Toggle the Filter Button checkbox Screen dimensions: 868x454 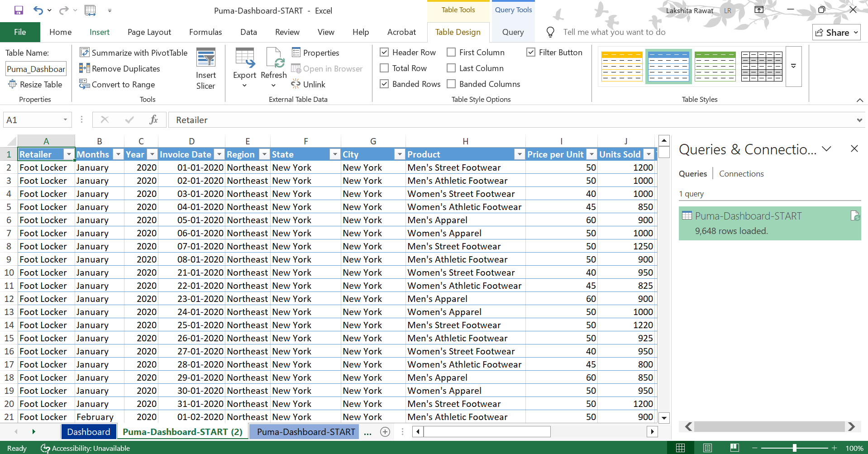531,53
